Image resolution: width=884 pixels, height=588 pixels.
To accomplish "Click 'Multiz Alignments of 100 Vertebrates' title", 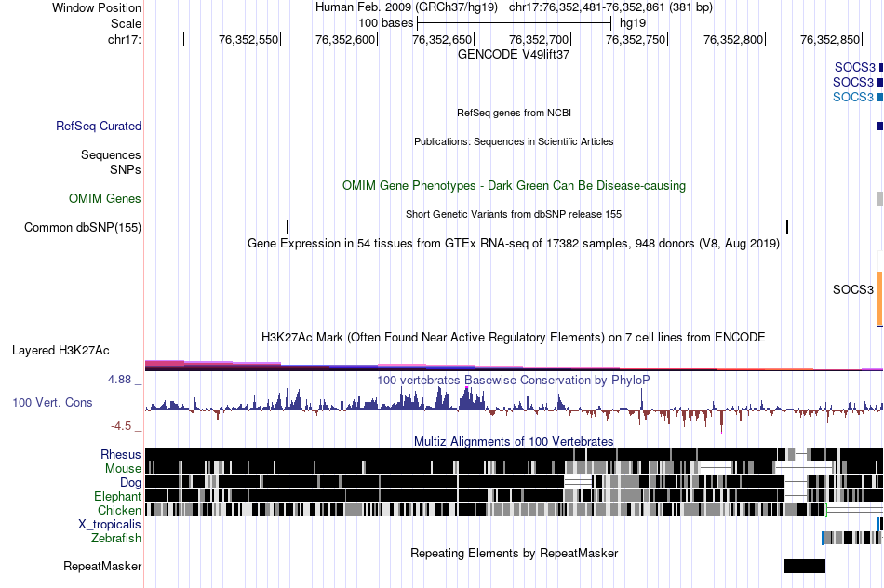I will click(514, 441).
